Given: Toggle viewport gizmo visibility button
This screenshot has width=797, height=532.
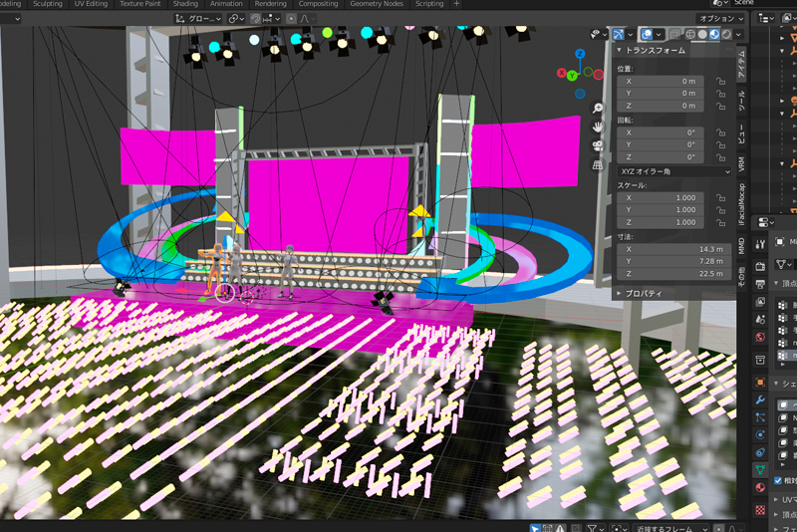Looking at the screenshot, I should 620,34.
